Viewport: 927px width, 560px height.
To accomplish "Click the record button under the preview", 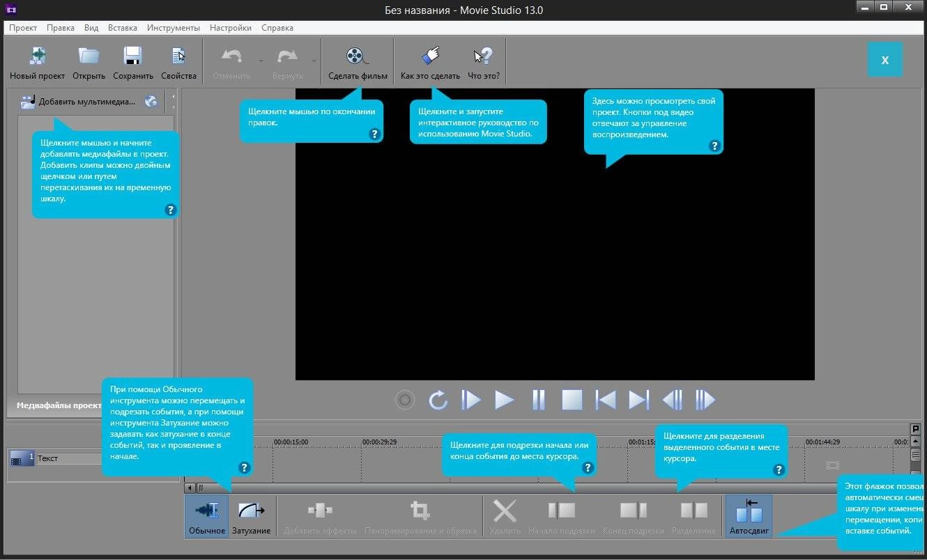I will 404,400.
